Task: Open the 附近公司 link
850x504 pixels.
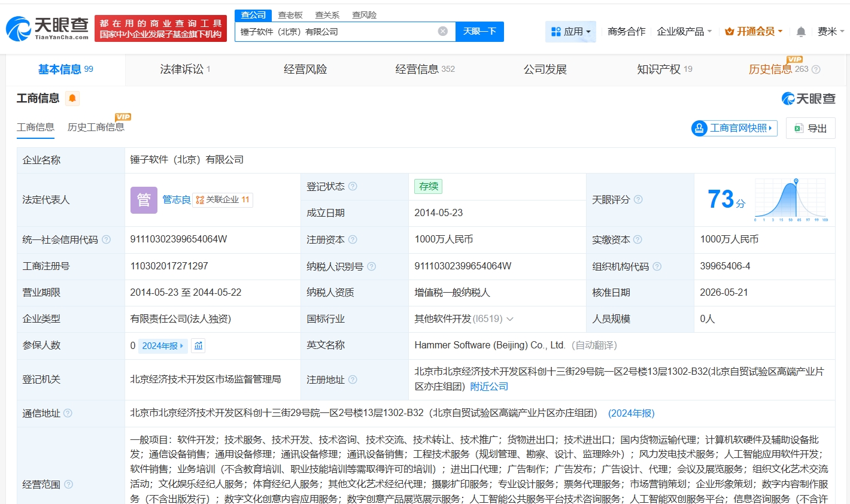Action: [x=489, y=386]
